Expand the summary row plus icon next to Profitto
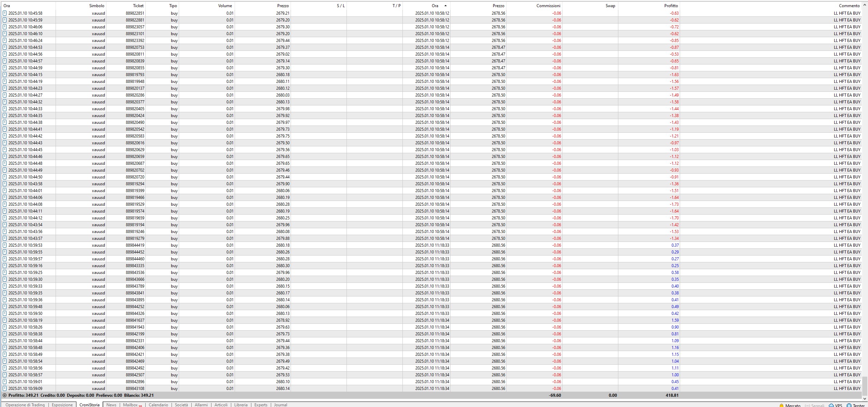 5,395
